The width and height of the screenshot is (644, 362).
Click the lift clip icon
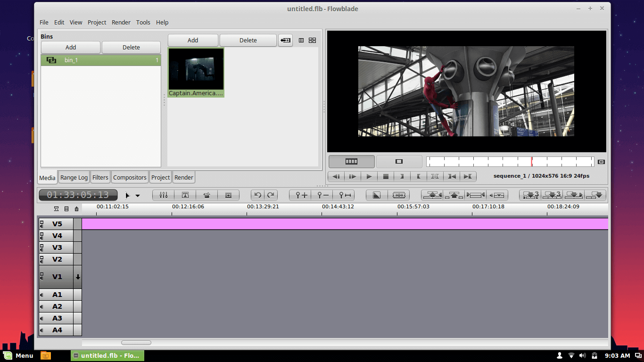(454, 195)
